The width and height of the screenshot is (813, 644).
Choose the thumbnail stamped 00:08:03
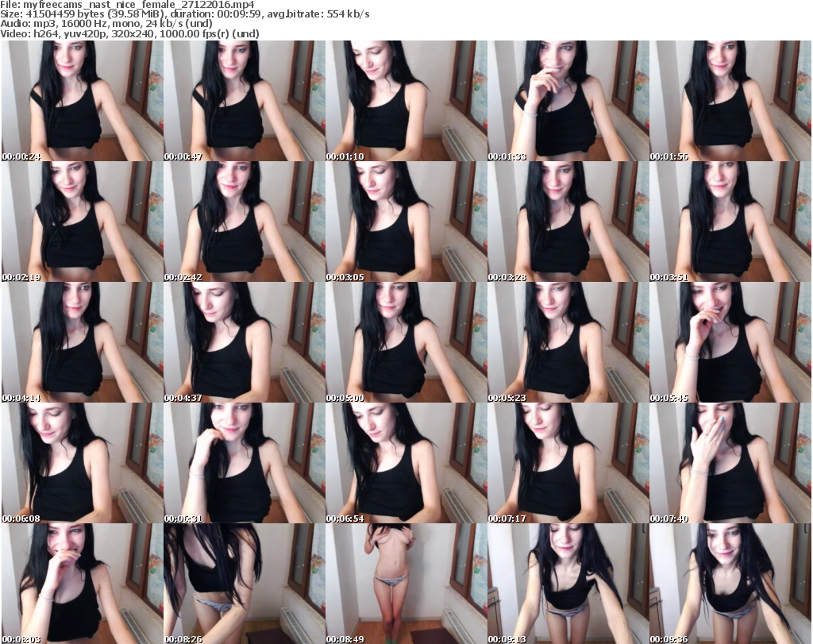(83, 584)
